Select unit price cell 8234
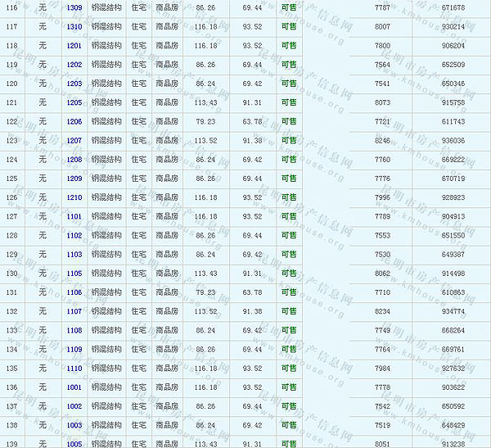Screen dimensions: 491x448 [x=382, y=311]
